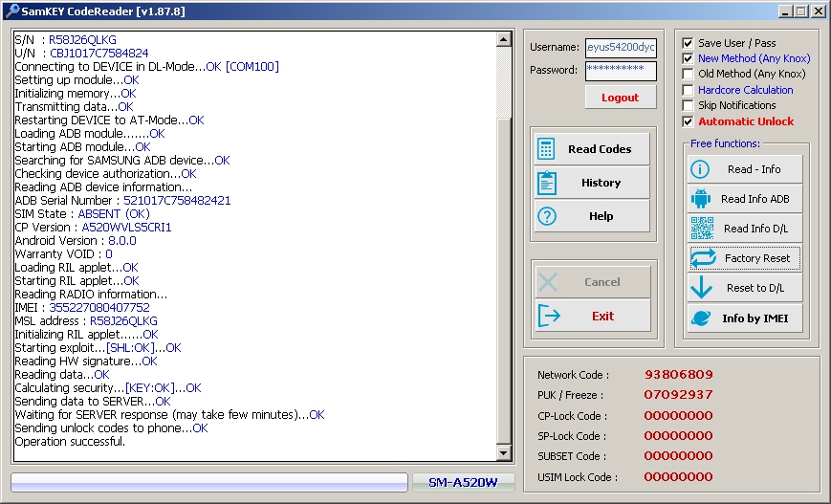Viewport: 831px width, 504px height.
Task: Click the operation progress bar
Action: pyautogui.click(x=209, y=482)
